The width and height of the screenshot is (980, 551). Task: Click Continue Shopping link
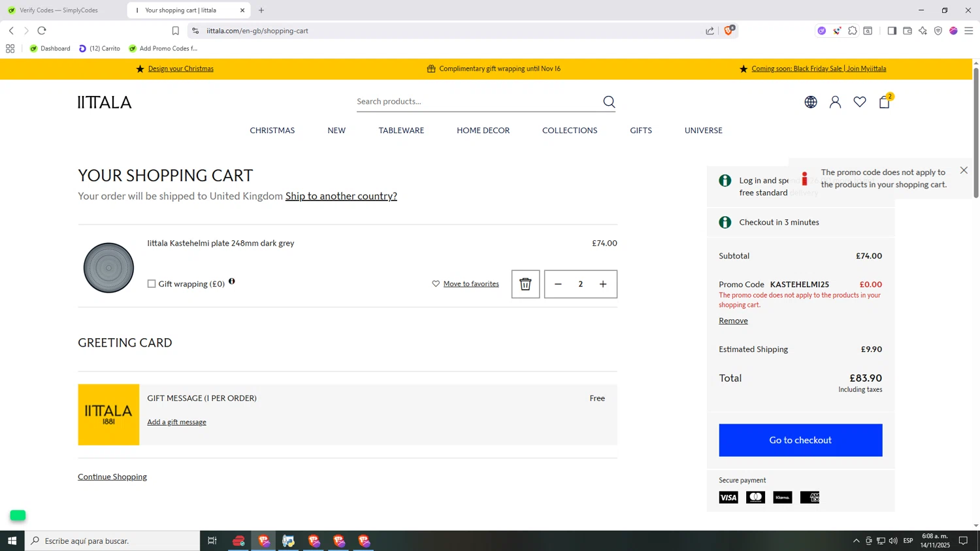[112, 477]
